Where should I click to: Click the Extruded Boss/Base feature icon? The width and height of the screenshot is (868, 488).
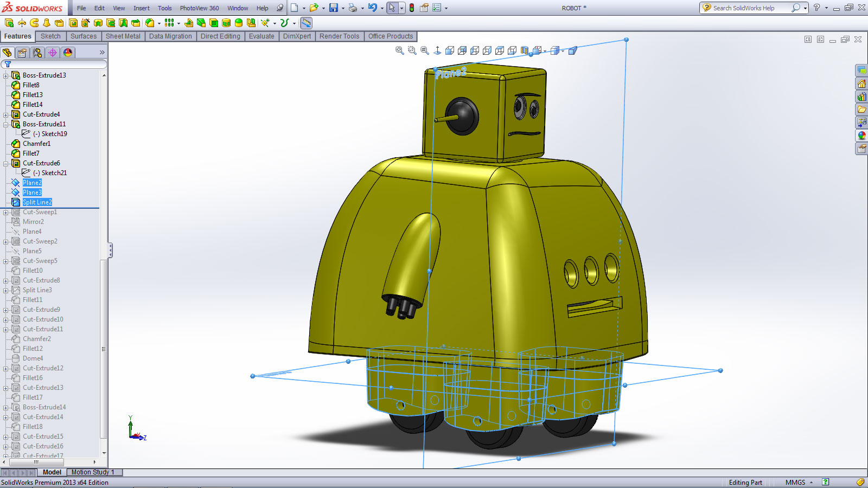tap(9, 23)
